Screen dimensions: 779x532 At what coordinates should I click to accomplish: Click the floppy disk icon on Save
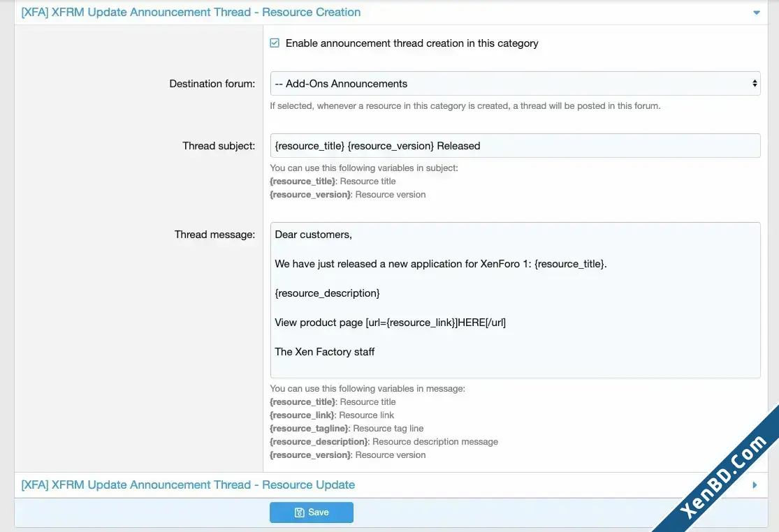[300, 512]
